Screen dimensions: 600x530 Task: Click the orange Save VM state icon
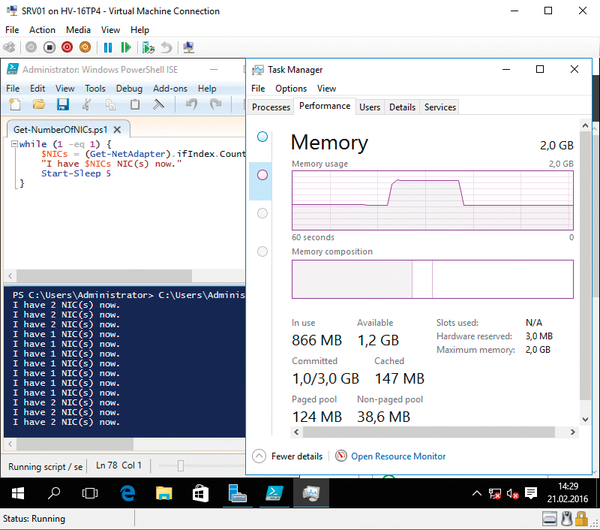click(x=85, y=47)
